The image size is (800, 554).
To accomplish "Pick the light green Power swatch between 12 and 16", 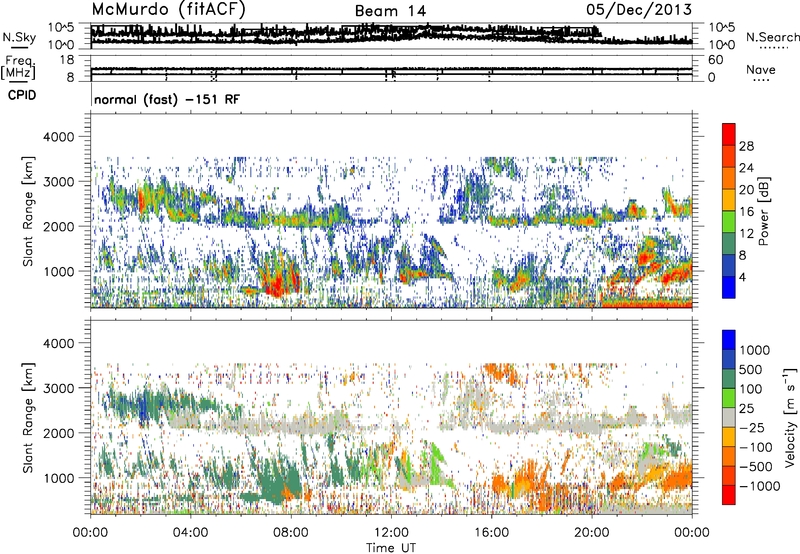I will click(729, 222).
